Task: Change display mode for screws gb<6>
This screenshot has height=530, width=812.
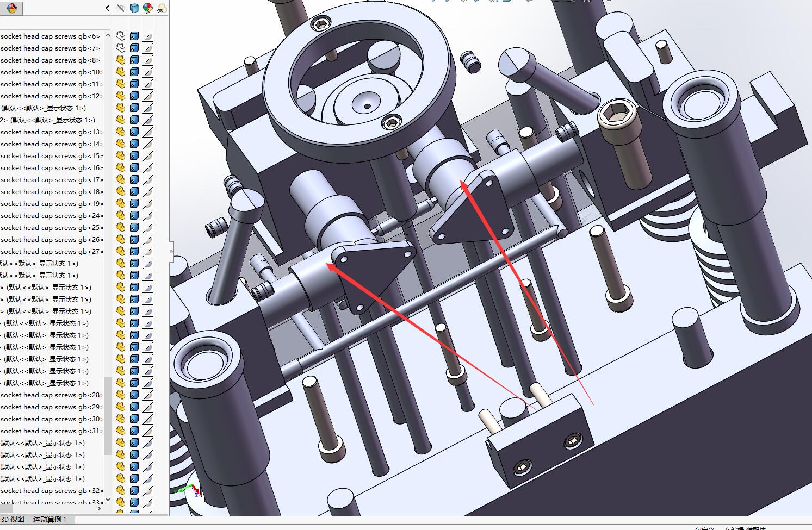Action: pos(134,36)
